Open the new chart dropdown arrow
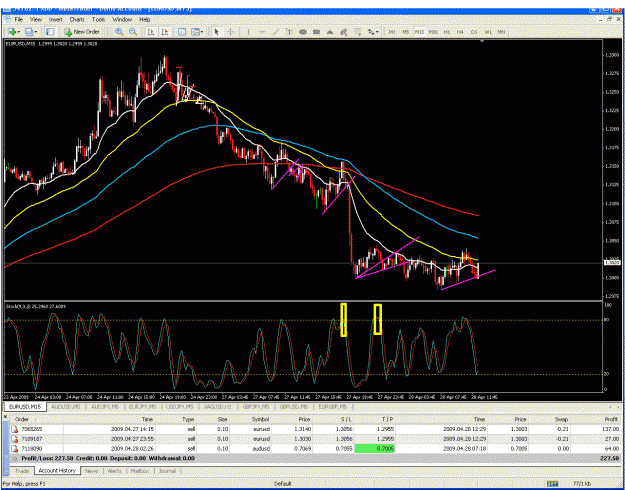Viewport: 625px width, 490px height. click(18, 32)
